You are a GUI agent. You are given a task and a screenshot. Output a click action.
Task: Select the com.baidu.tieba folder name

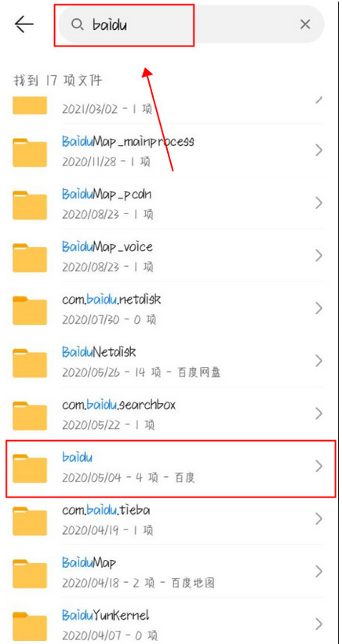click(106, 511)
